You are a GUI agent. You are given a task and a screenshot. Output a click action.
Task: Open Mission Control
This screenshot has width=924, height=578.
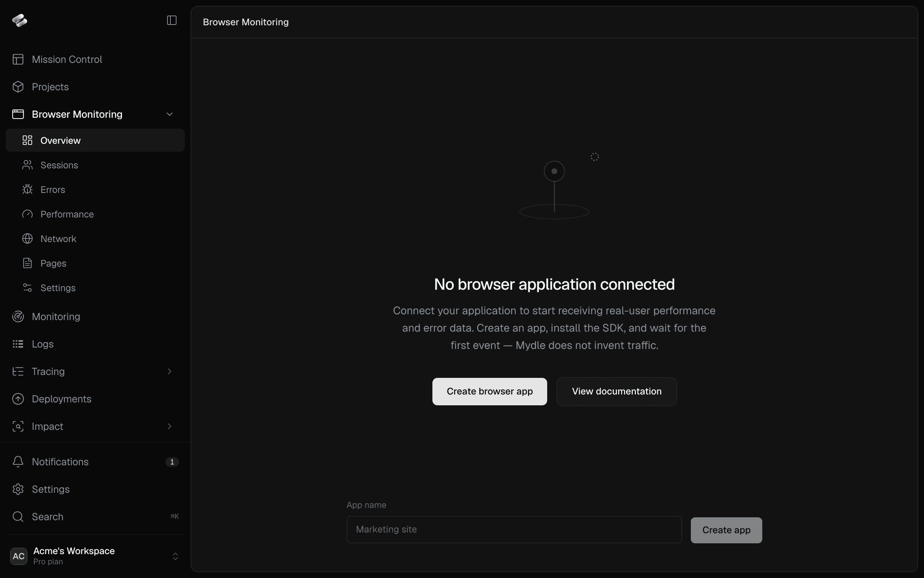click(95, 59)
